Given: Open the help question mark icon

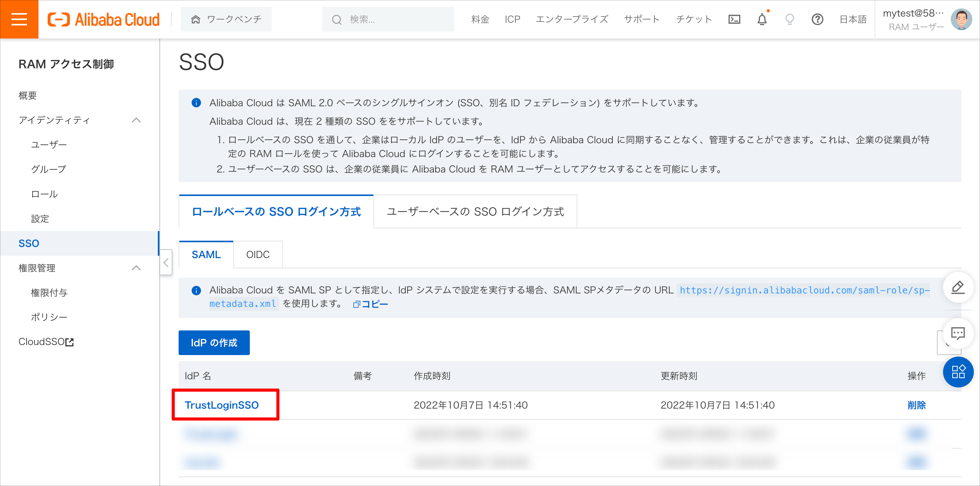Looking at the screenshot, I should [x=818, y=20].
